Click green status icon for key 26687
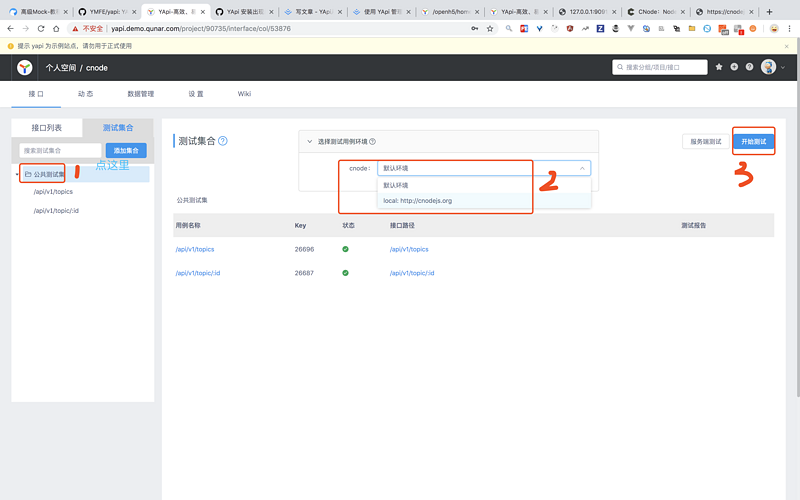The width and height of the screenshot is (800, 500). coord(345,273)
